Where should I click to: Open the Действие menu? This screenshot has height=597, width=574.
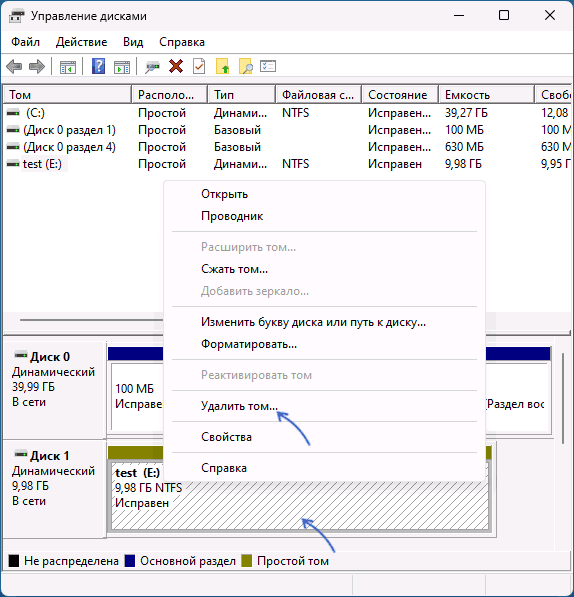(81, 42)
